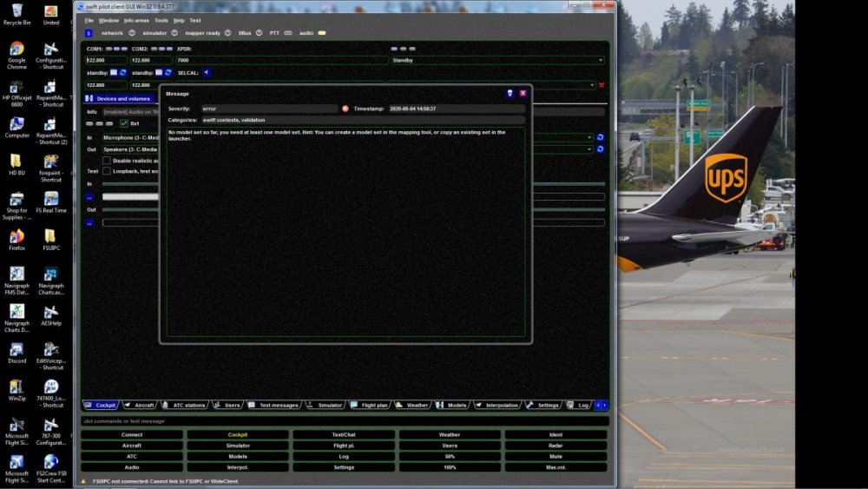Click the blue swift logo icon in status bar

coord(89,33)
